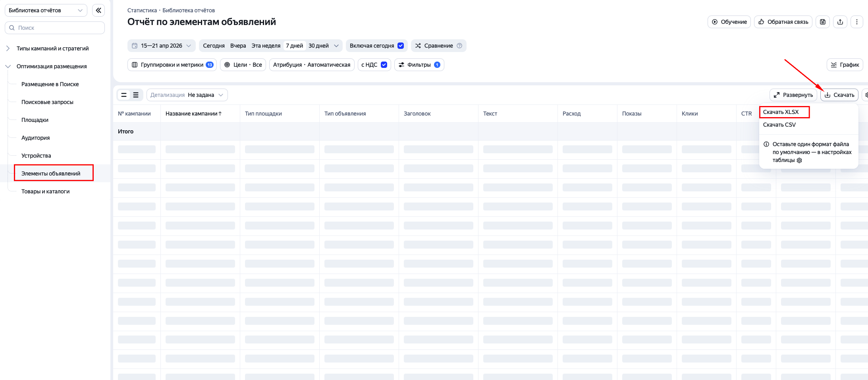Click the share/export icon in header

(840, 22)
